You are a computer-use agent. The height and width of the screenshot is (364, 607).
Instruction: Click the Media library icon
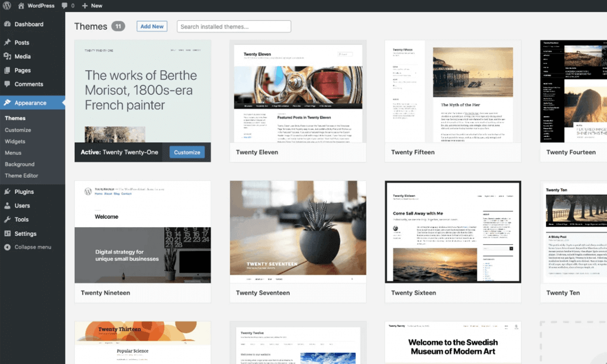tap(7, 56)
